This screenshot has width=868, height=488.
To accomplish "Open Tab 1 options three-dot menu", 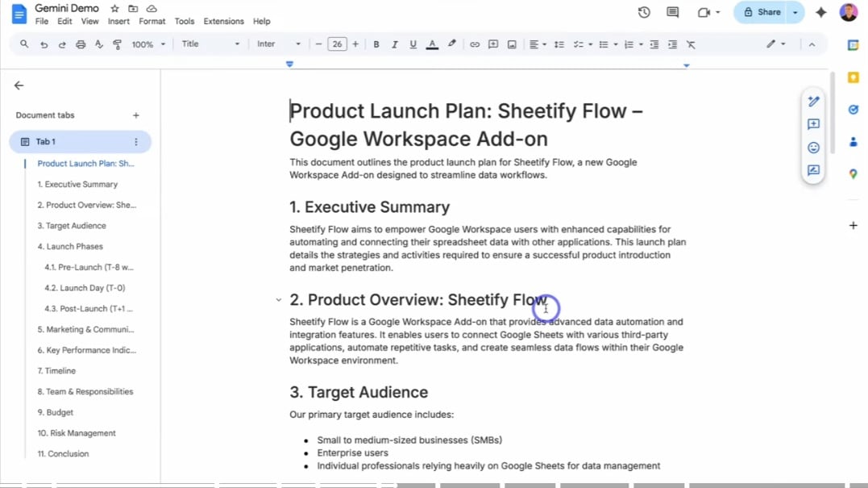I will [x=136, y=142].
